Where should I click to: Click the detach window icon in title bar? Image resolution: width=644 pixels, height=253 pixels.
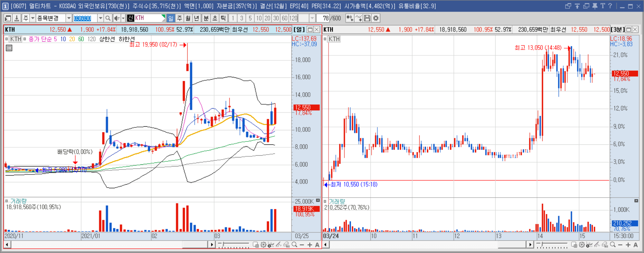pos(568,6)
